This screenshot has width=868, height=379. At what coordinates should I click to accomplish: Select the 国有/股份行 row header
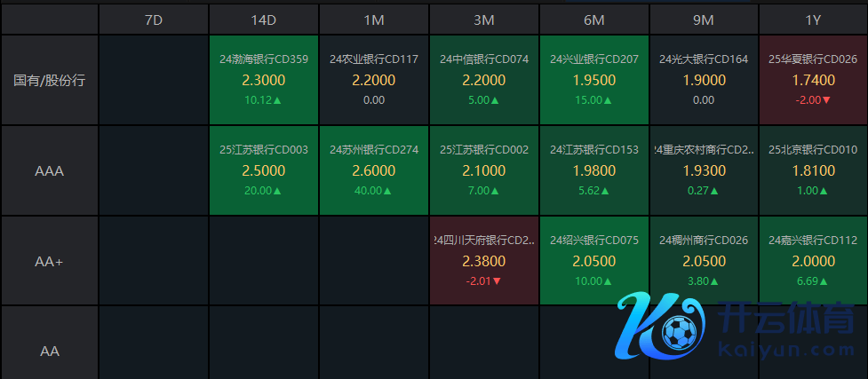[50, 80]
